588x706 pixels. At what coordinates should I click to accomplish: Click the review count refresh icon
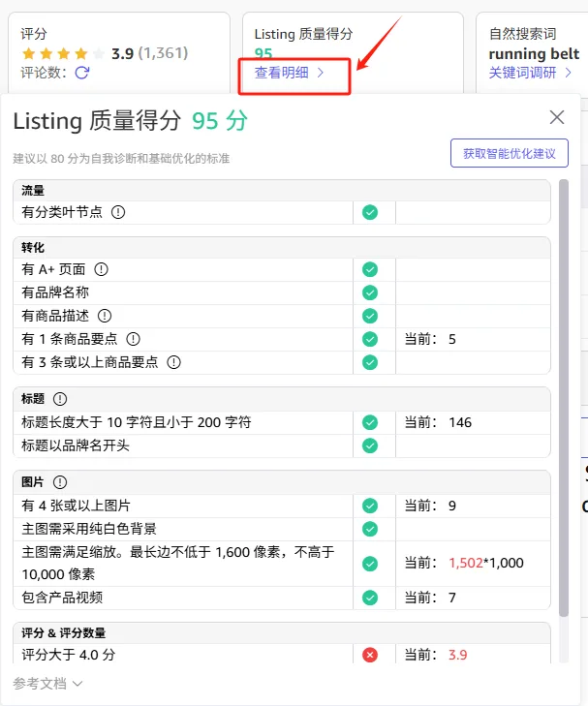(x=82, y=73)
